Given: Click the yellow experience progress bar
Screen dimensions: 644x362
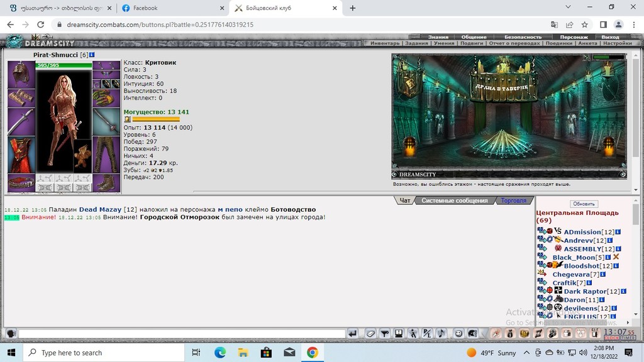Looking at the screenshot, I should [156, 119].
